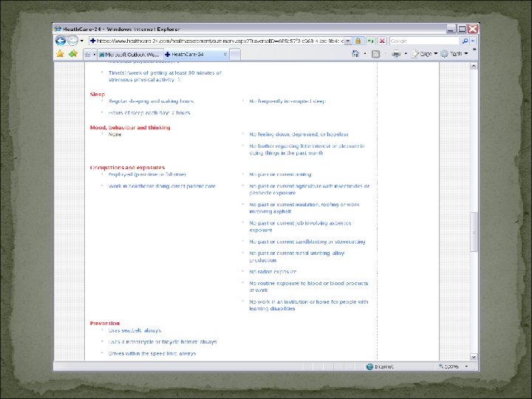Open the recent pages dropdown beside Forward

pyautogui.click(x=82, y=41)
